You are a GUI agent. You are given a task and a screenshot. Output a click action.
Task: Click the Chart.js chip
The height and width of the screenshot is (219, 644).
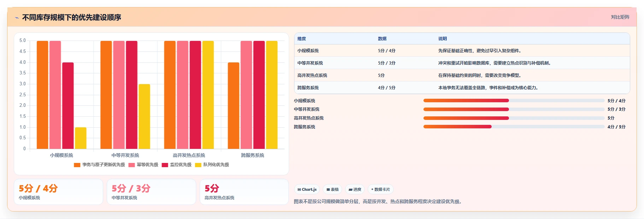307,189
